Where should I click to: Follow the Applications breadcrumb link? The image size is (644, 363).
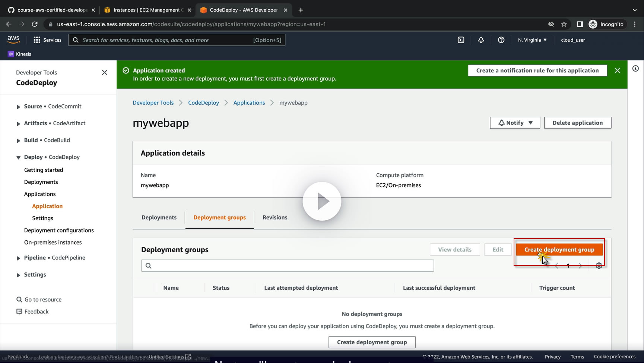click(x=249, y=103)
